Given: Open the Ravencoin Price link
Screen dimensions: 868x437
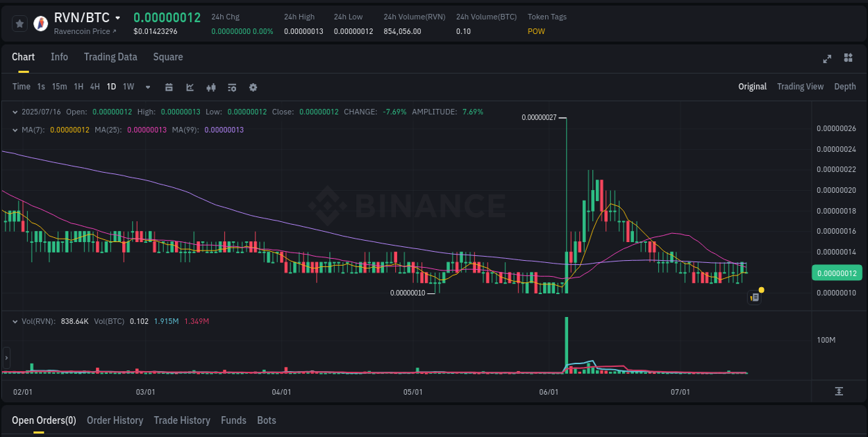Looking at the screenshot, I should click(85, 31).
